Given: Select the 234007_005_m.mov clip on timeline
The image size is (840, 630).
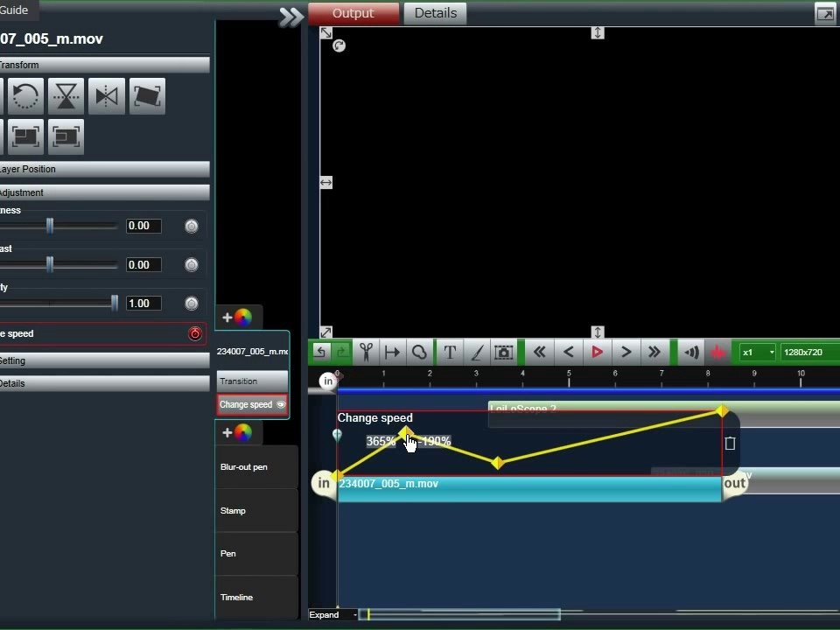Looking at the screenshot, I should click(x=529, y=488).
